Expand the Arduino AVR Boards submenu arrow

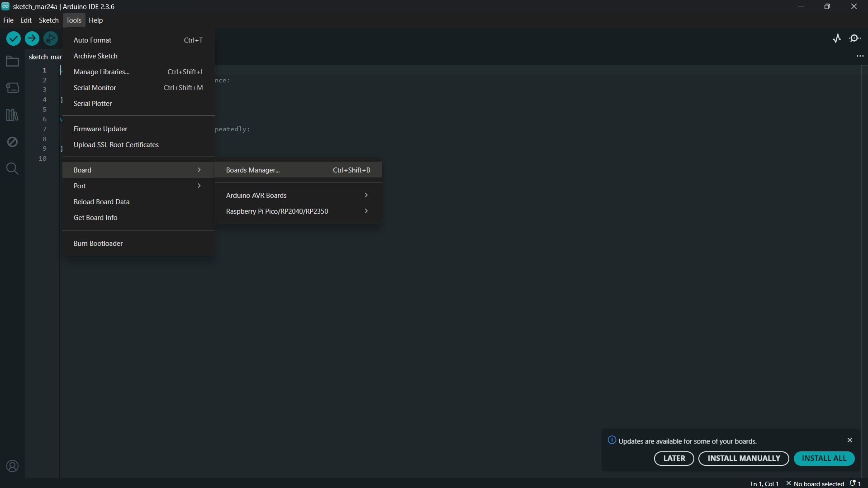(366, 195)
